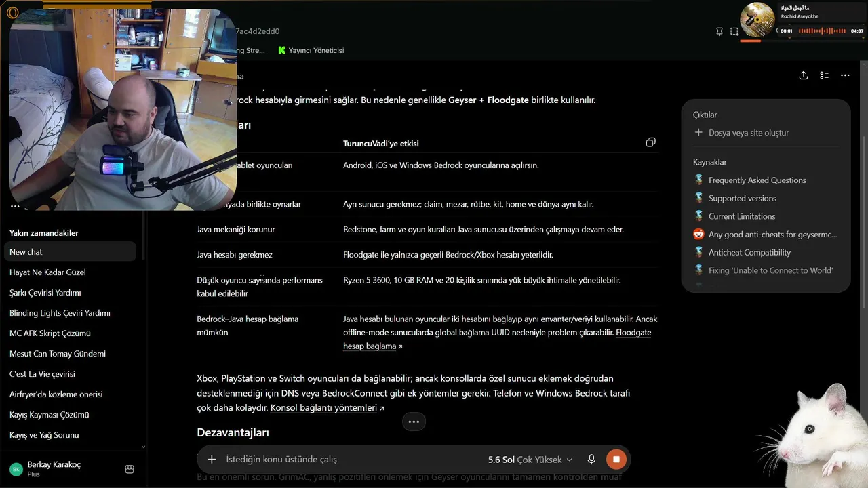Click Dosya veya site oluştur

tap(749, 133)
